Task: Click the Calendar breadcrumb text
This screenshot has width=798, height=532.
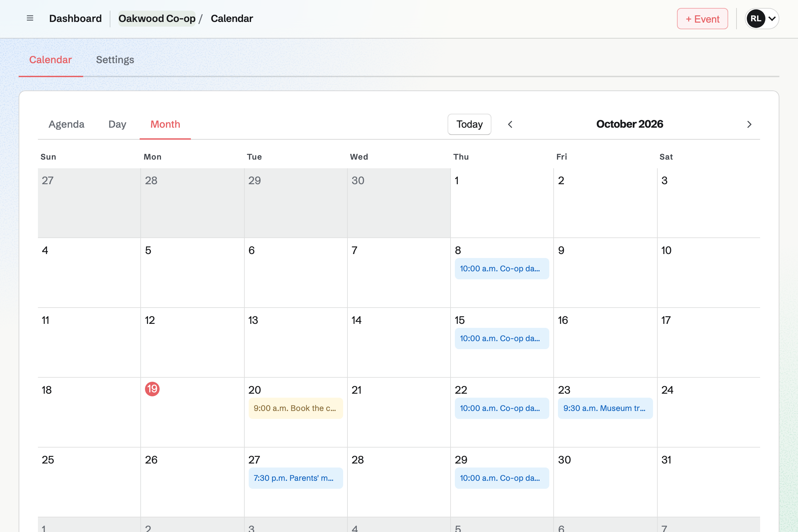Action: coord(232,18)
